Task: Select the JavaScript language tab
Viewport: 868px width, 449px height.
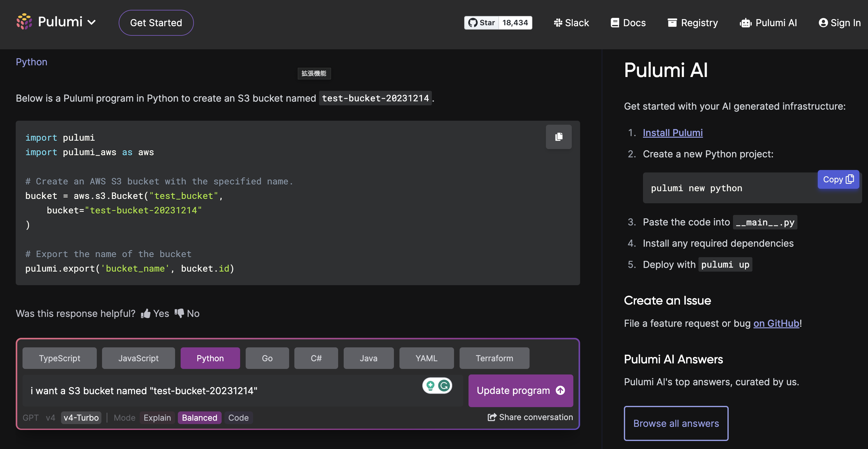Action: 138,358
